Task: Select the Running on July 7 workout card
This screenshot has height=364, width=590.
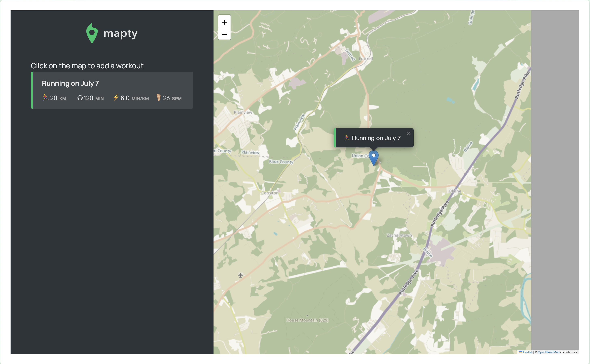Action: coord(112,90)
